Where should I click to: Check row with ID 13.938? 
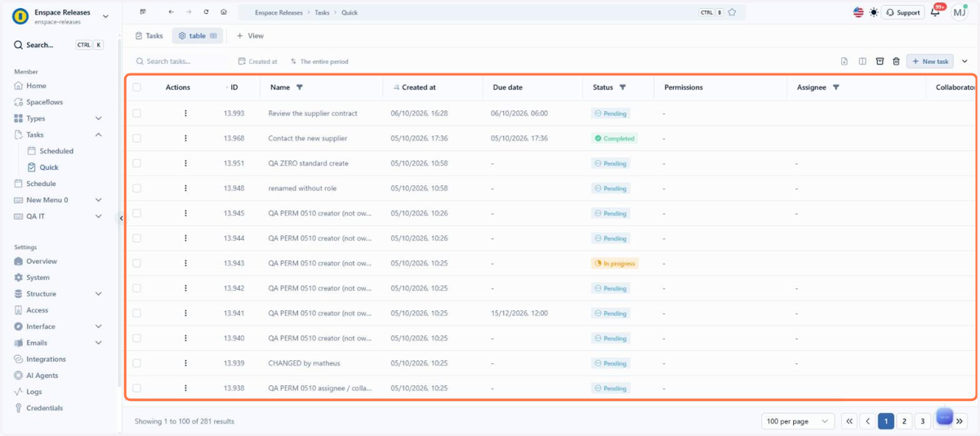click(x=136, y=388)
